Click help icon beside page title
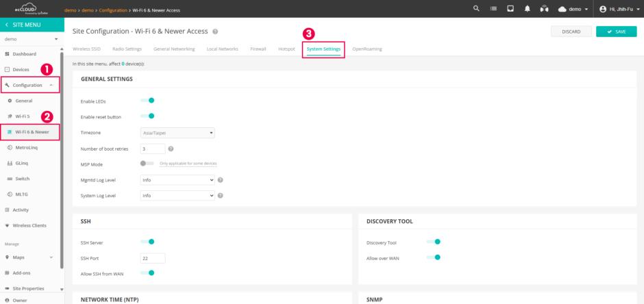 tap(215, 31)
